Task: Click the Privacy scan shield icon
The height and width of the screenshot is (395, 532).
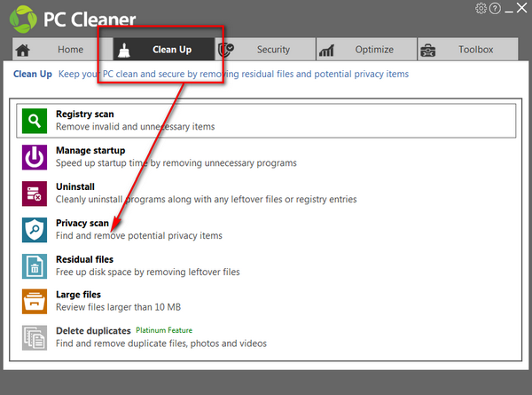Action: (x=35, y=230)
